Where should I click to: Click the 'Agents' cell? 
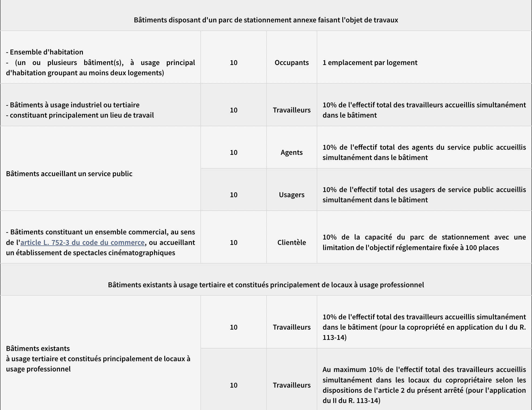coord(292,152)
